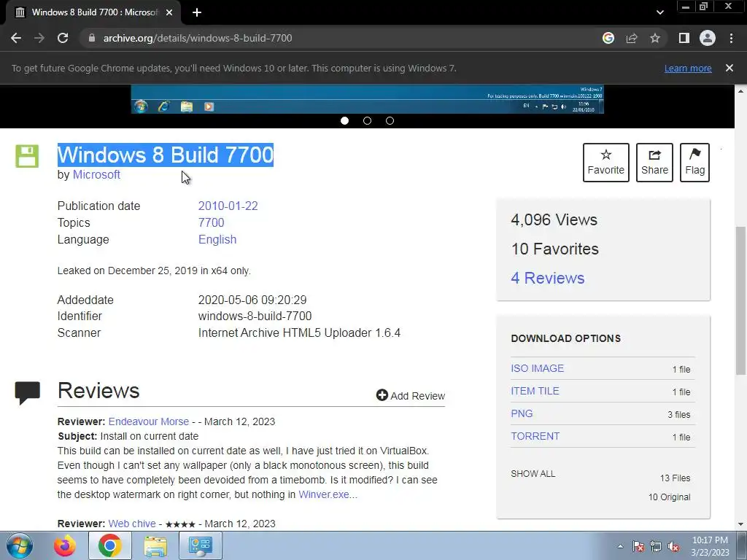Click the page vertical scrollbar thumb
This screenshot has height=560, width=747.
[740, 301]
